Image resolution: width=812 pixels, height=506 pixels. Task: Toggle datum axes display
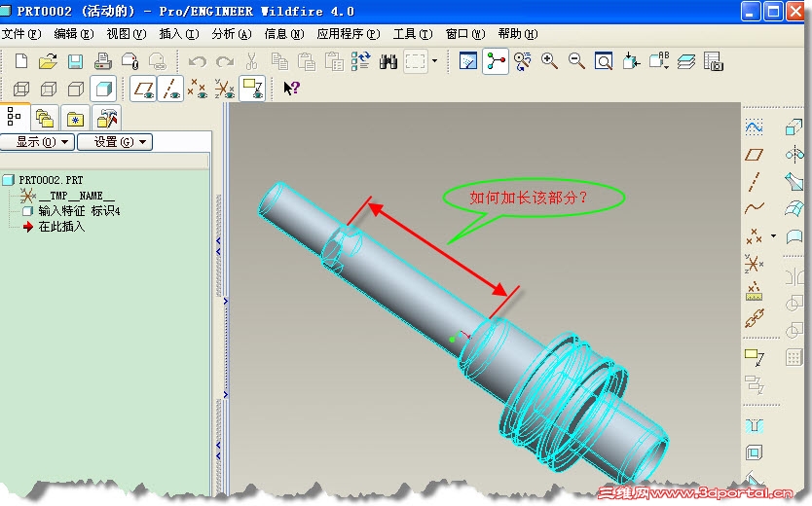171,89
